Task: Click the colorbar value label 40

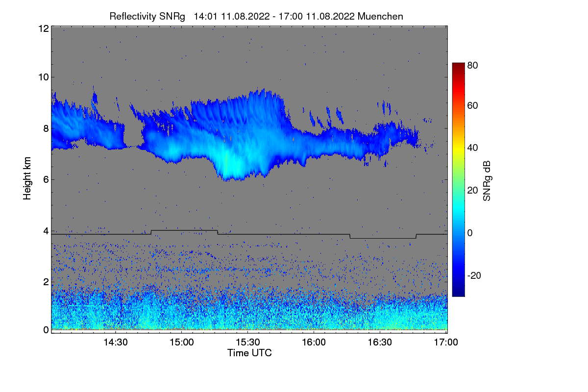Action: 473,147
